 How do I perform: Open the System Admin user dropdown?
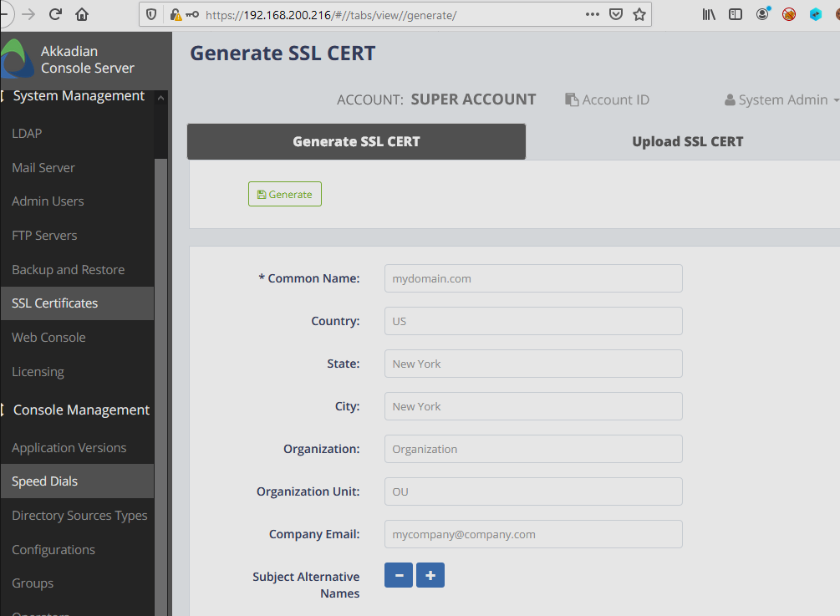pos(781,100)
